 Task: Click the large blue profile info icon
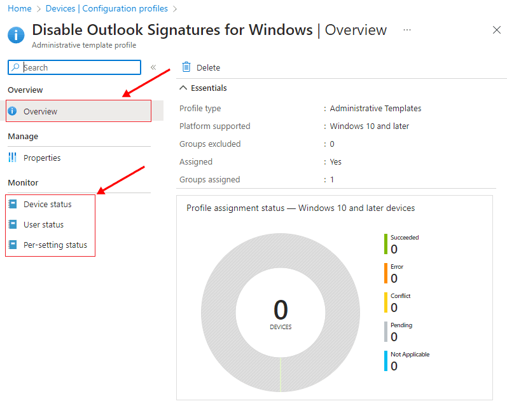click(x=16, y=35)
